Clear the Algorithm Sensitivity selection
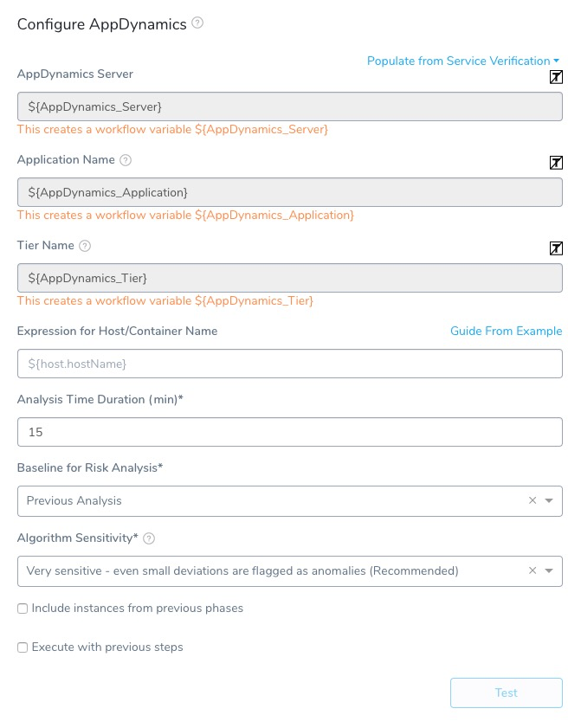 [x=533, y=570]
